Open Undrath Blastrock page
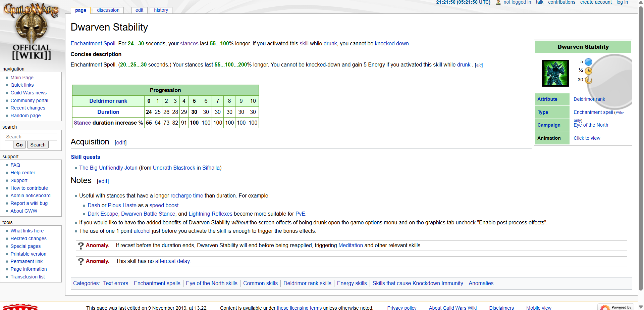 coord(174,168)
